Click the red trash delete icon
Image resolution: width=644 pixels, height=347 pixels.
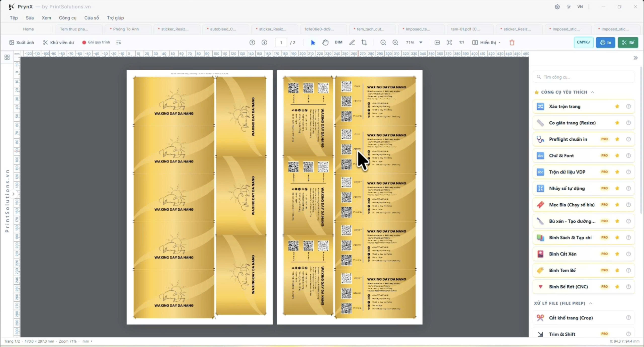[x=512, y=43]
